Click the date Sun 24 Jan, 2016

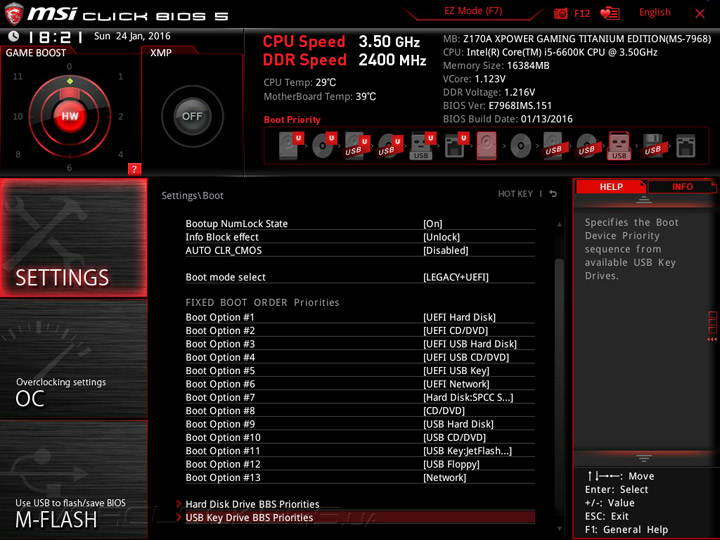132,36
